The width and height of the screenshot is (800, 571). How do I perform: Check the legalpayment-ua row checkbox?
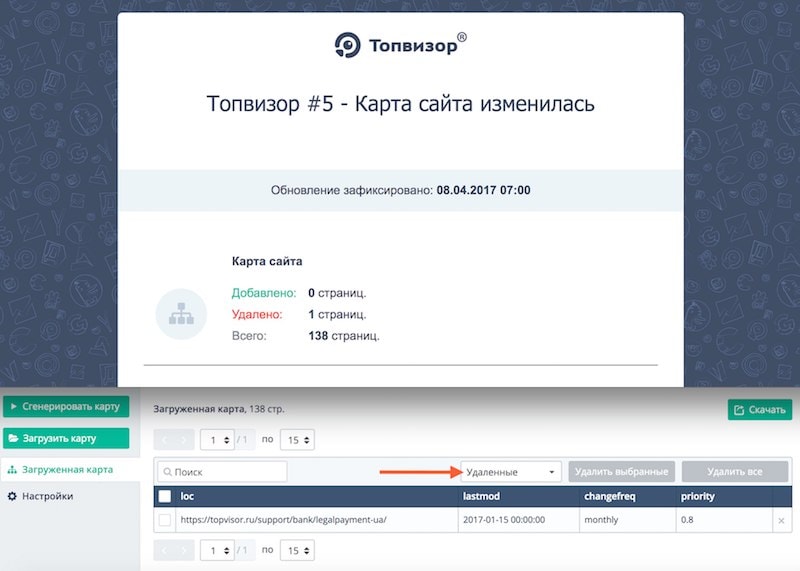coord(165,520)
